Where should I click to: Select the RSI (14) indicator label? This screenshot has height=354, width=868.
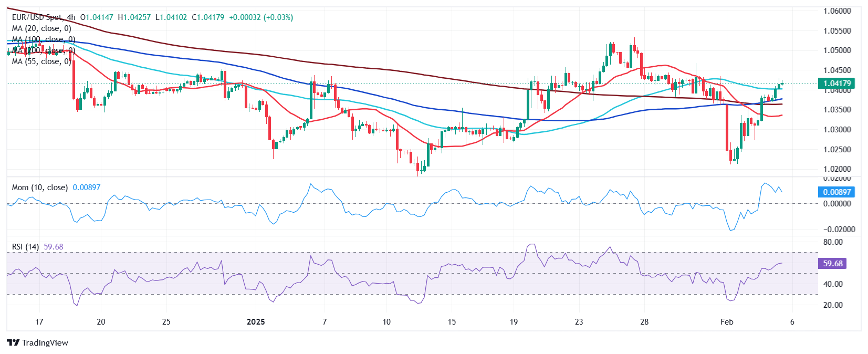[x=25, y=247]
